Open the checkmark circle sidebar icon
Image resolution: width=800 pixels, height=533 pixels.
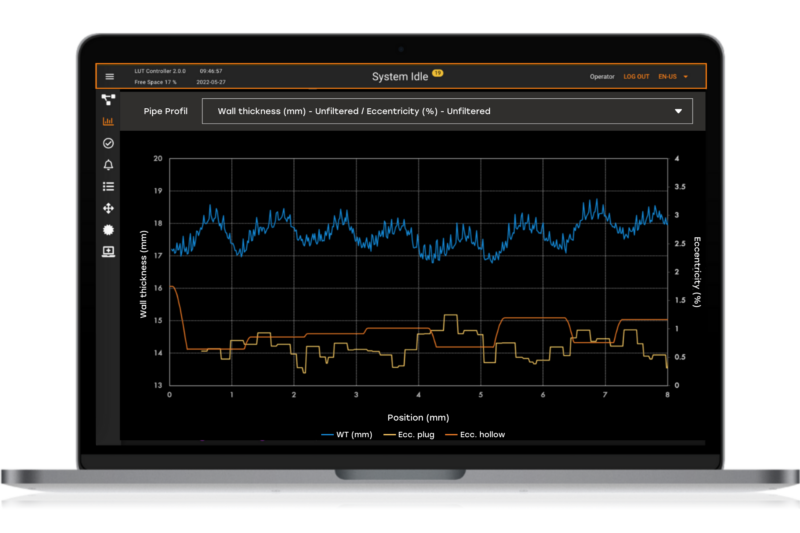[108, 143]
